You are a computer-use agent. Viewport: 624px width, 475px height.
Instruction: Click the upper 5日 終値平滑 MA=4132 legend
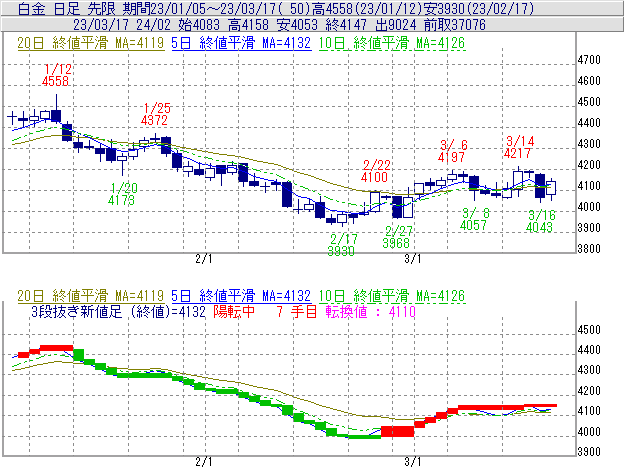click(x=241, y=43)
